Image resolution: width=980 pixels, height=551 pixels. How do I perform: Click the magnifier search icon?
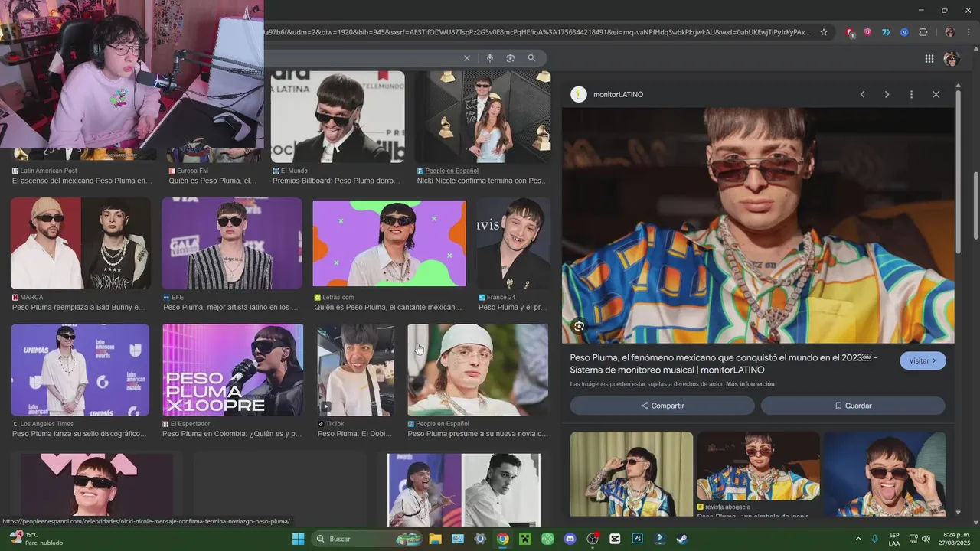pyautogui.click(x=531, y=58)
